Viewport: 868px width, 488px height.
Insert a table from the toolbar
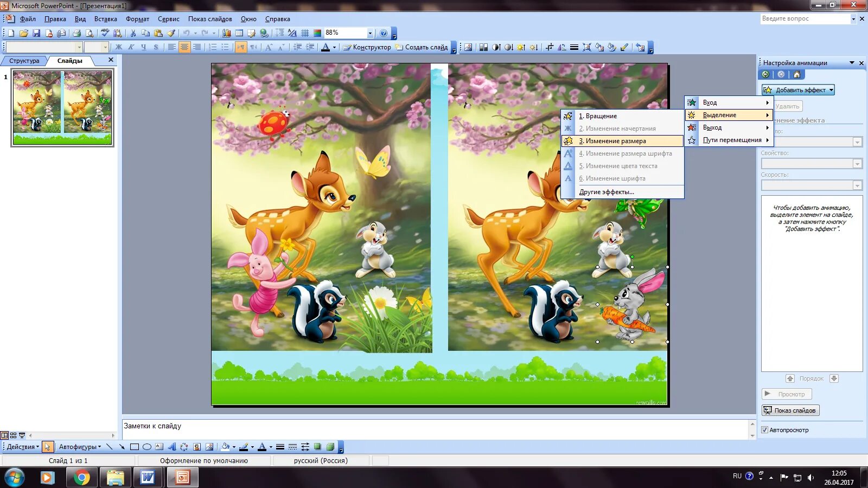pyautogui.click(x=239, y=33)
